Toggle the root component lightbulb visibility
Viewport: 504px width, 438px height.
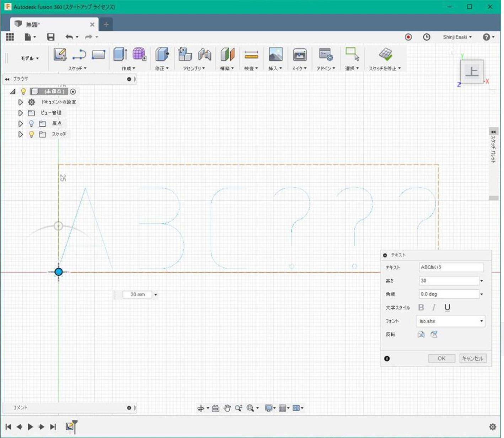[23, 91]
